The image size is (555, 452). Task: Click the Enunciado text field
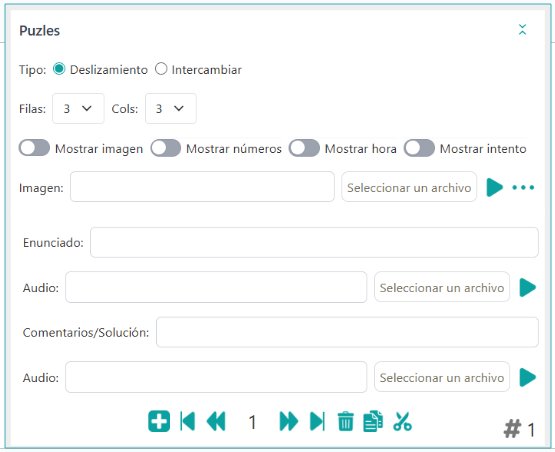point(314,242)
